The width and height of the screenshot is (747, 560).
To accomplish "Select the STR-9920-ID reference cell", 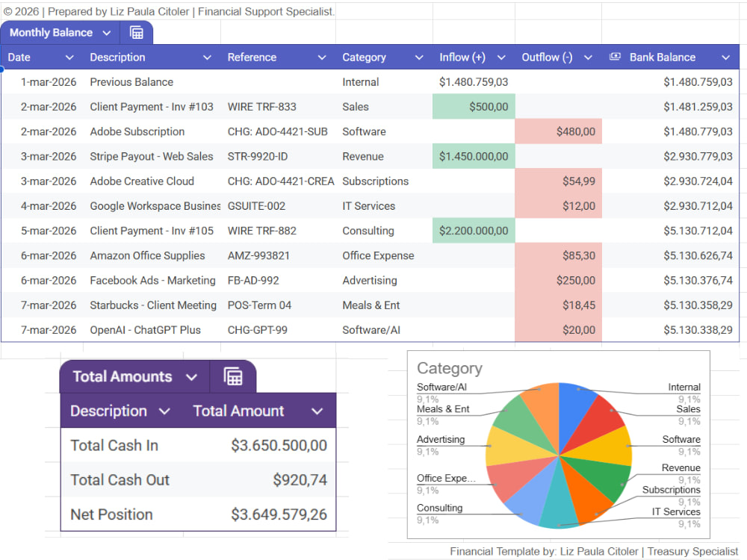I will point(278,156).
